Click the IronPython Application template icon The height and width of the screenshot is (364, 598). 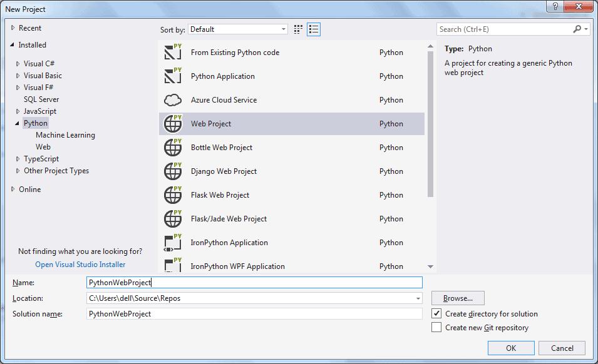point(173,243)
